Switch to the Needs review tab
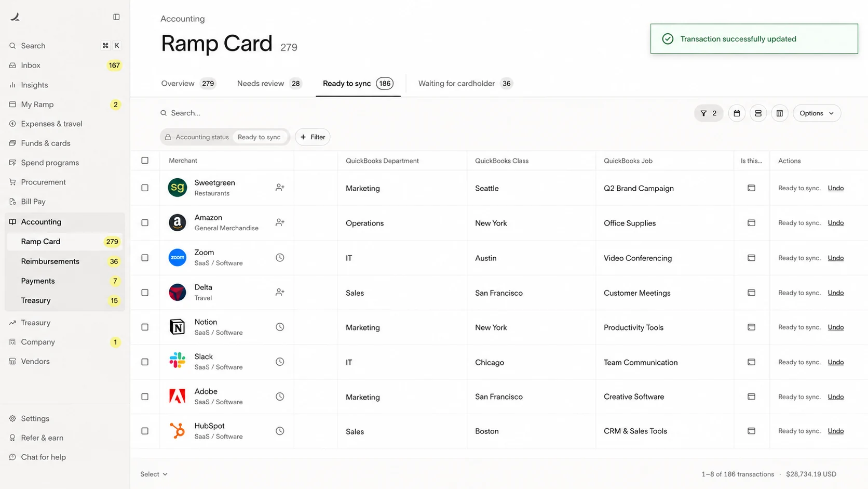Image resolution: width=868 pixels, height=489 pixels. coord(269,84)
